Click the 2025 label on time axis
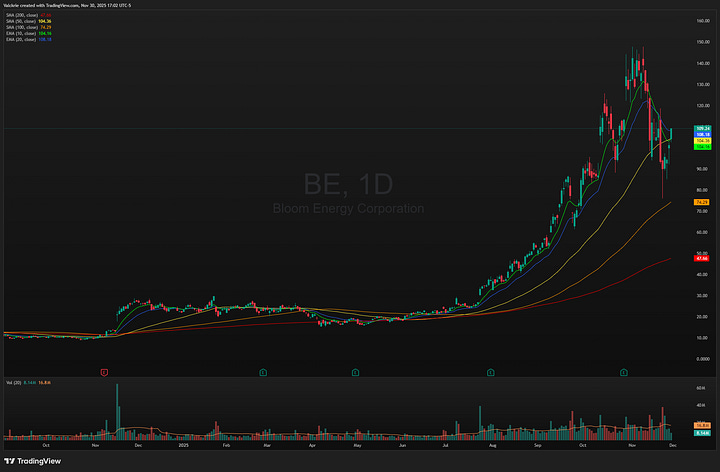 click(x=183, y=445)
